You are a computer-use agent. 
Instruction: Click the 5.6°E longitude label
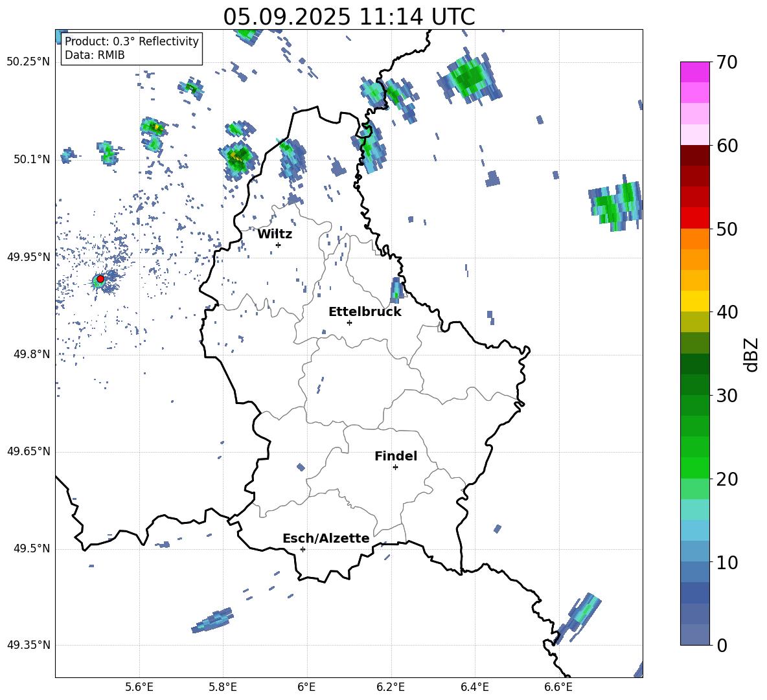point(139,687)
